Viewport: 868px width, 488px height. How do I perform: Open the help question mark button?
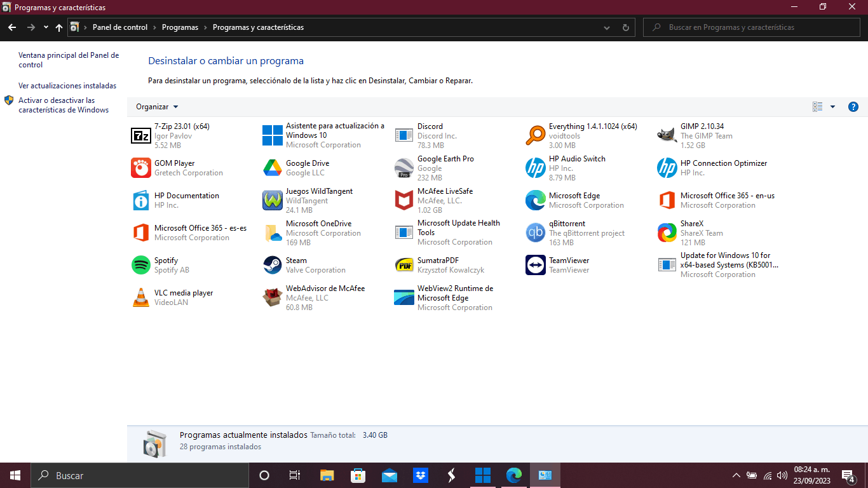(853, 107)
